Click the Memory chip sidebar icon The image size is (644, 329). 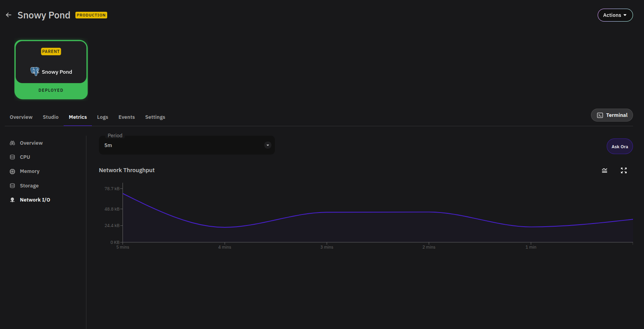click(12, 171)
